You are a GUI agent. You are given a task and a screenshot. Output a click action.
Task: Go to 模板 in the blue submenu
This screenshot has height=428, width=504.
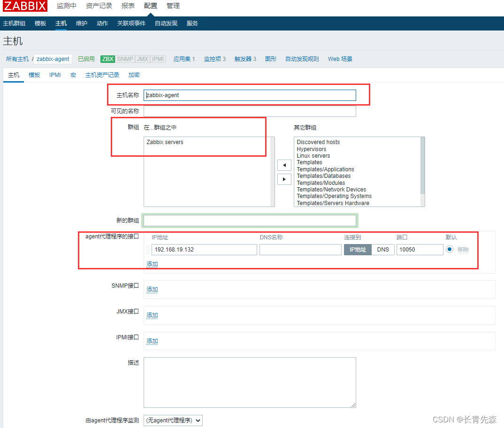click(40, 23)
